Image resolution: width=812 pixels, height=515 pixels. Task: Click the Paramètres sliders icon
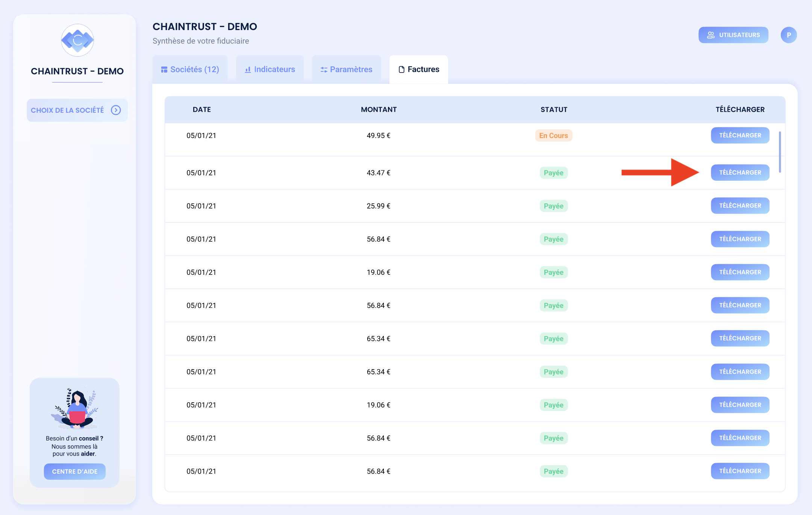click(324, 70)
